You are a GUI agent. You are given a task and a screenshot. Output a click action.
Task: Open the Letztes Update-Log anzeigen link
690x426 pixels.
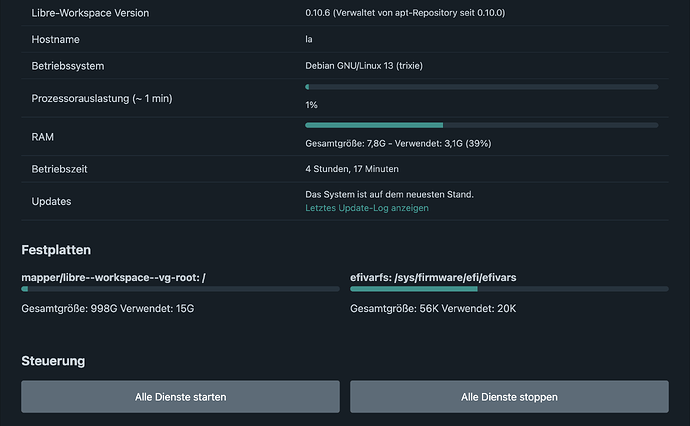point(366,208)
